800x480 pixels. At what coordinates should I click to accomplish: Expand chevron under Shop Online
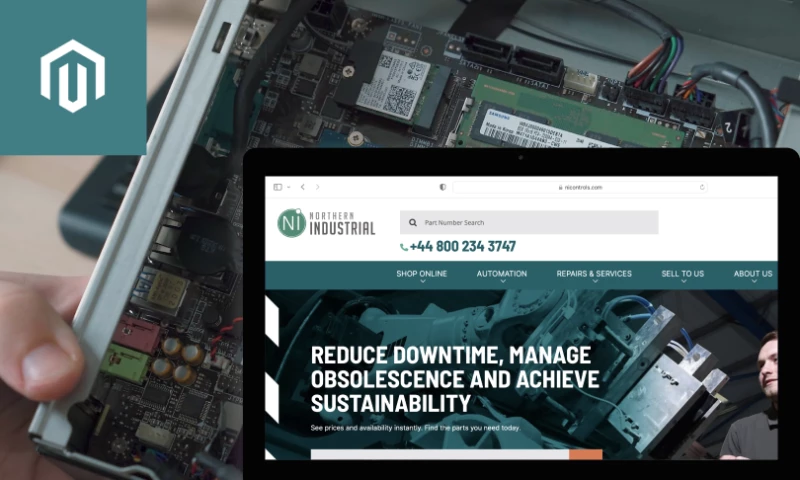(422, 282)
